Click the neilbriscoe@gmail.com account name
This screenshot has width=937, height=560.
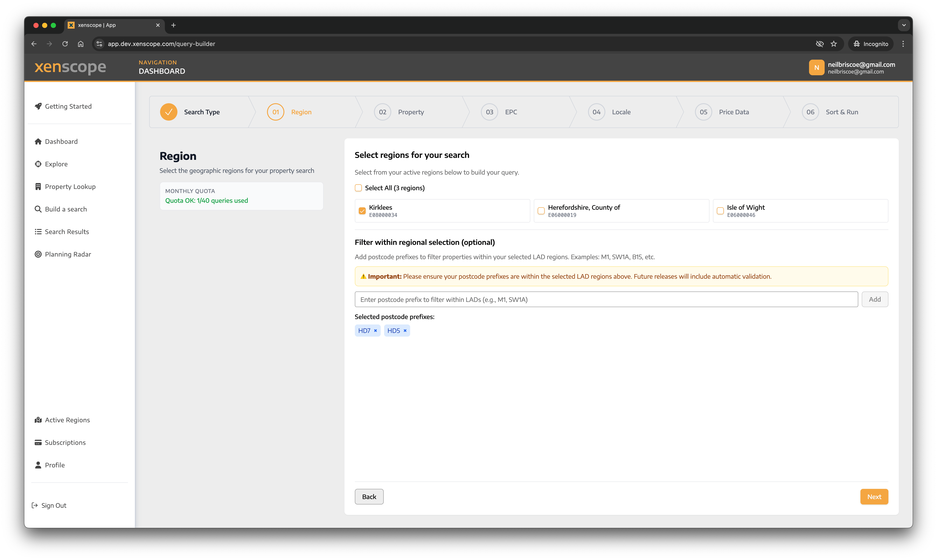[862, 65]
